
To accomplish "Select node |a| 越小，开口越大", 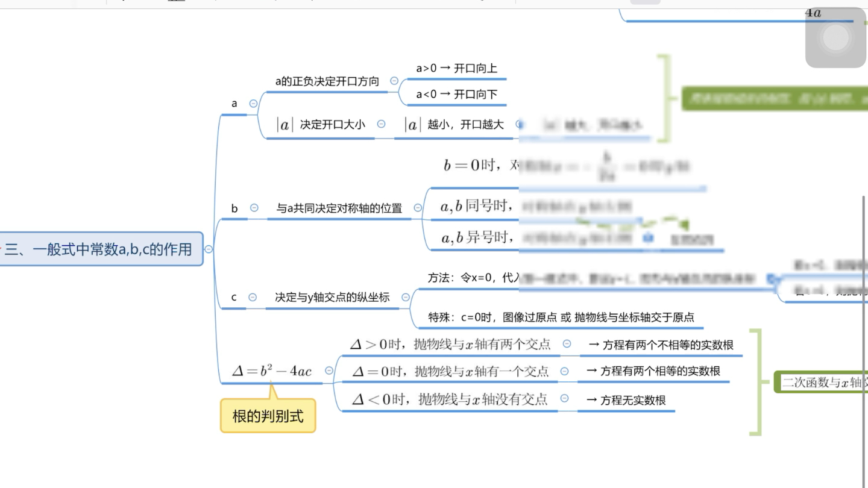I will (454, 125).
